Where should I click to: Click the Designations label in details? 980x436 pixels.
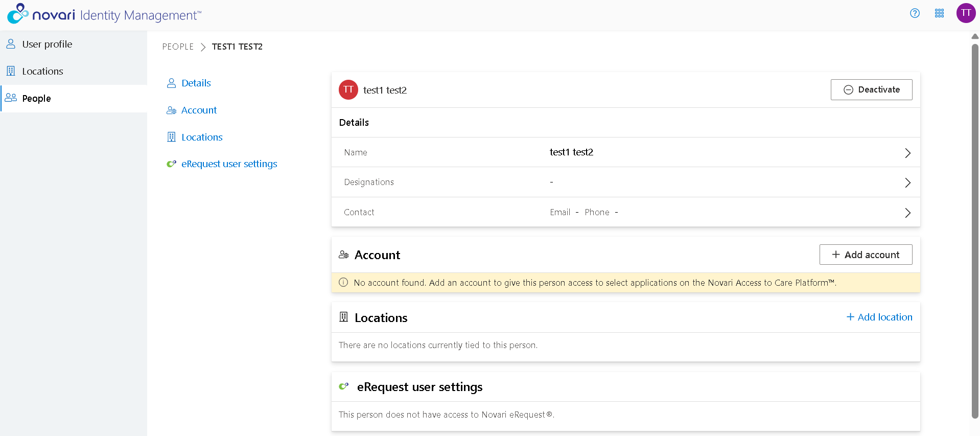pos(369,182)
